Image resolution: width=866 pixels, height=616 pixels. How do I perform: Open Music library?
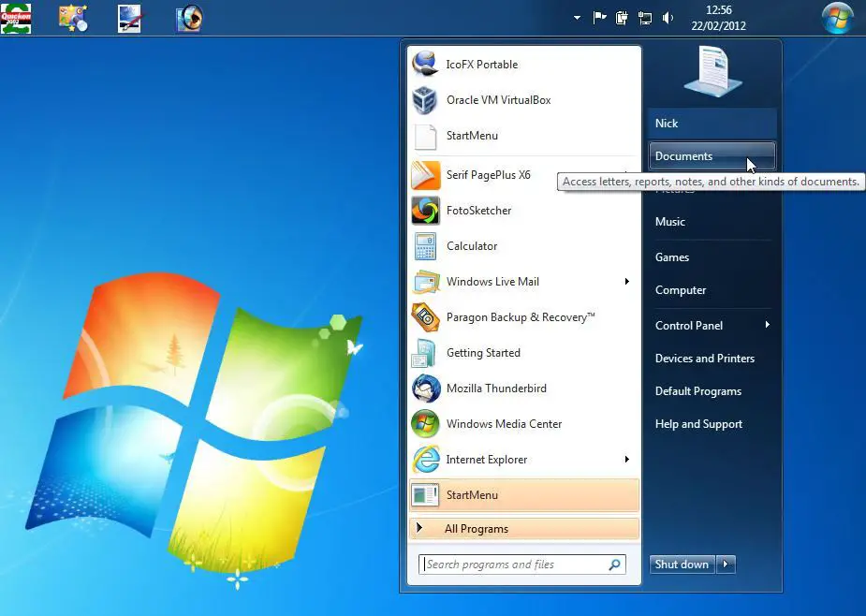[x=712, y=222]
